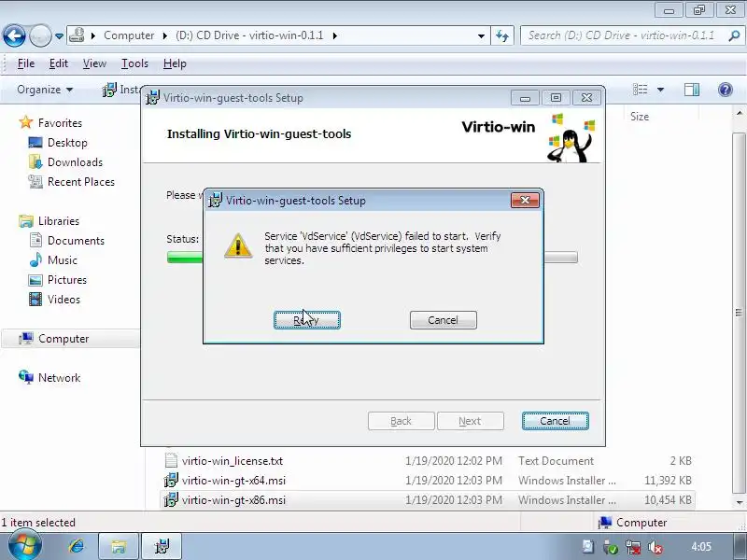Navigate back in Explorer
Image resolution: width=747 pixels, height=560 pixels.
coord(14,35)
